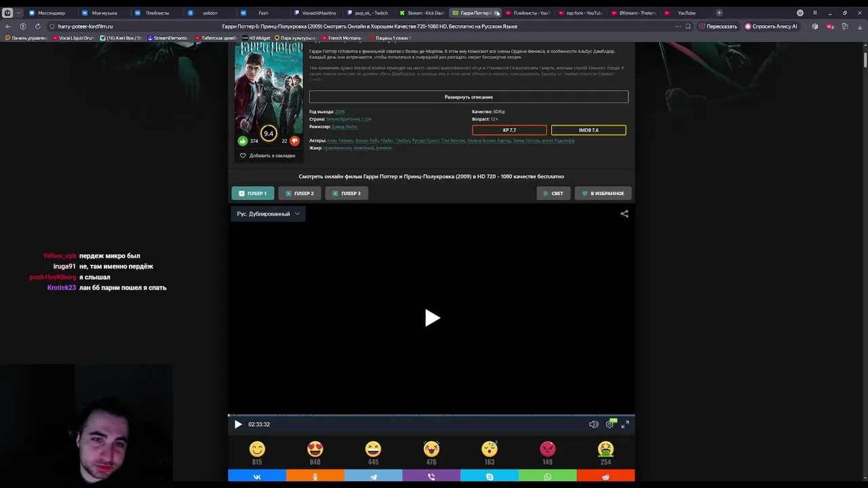Enter fullscreen mode in the player

pyautogui.click(x=625, y=424)
